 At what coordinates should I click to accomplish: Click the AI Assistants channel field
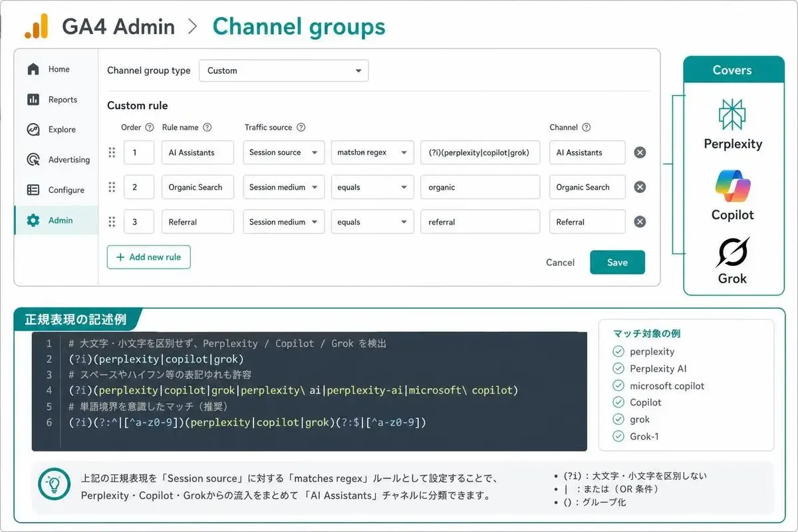click(588, 152)
